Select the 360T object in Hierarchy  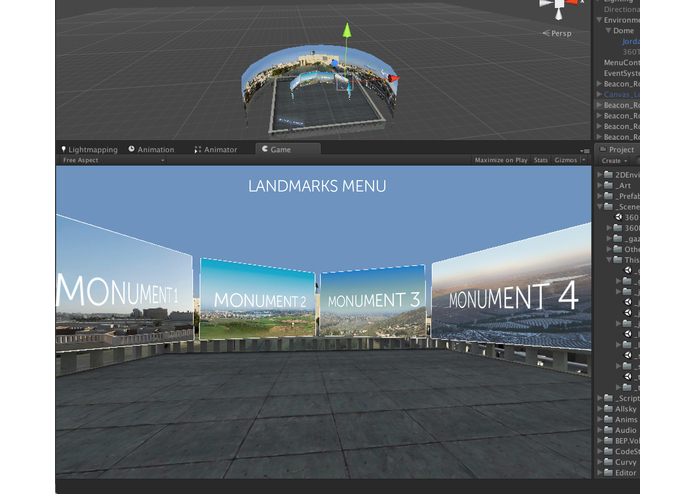631,52
